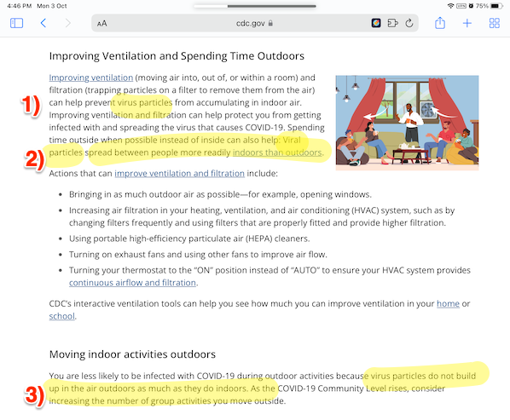This screenshot has height=420, width=510.
Task: Tap the Wi-Fi status icon
Action: tap(450, 6)
